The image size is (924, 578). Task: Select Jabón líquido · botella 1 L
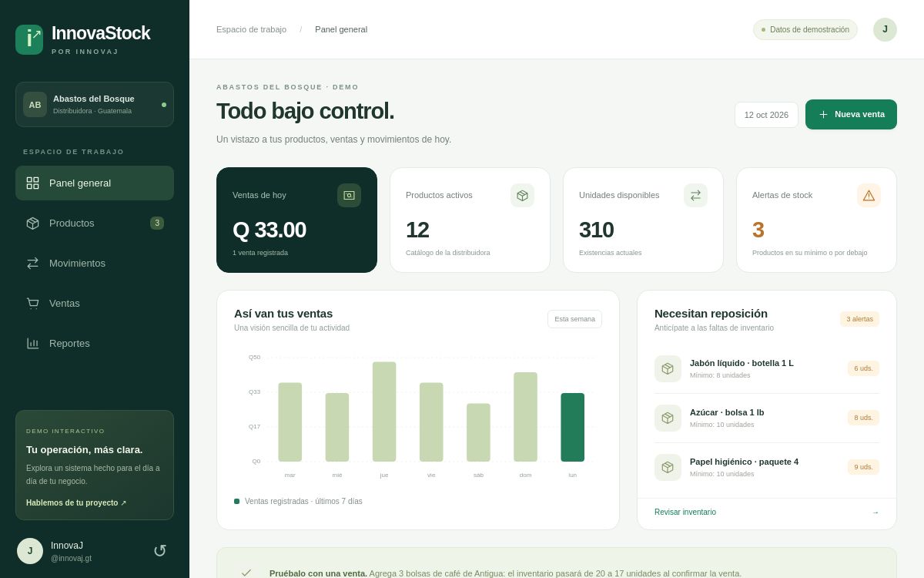coord(767,368)
